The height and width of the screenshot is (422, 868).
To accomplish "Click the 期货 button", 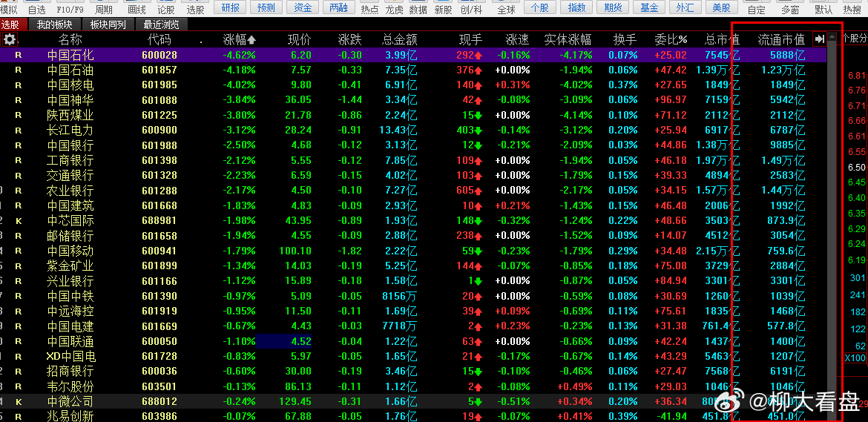I will coord(613,7).
